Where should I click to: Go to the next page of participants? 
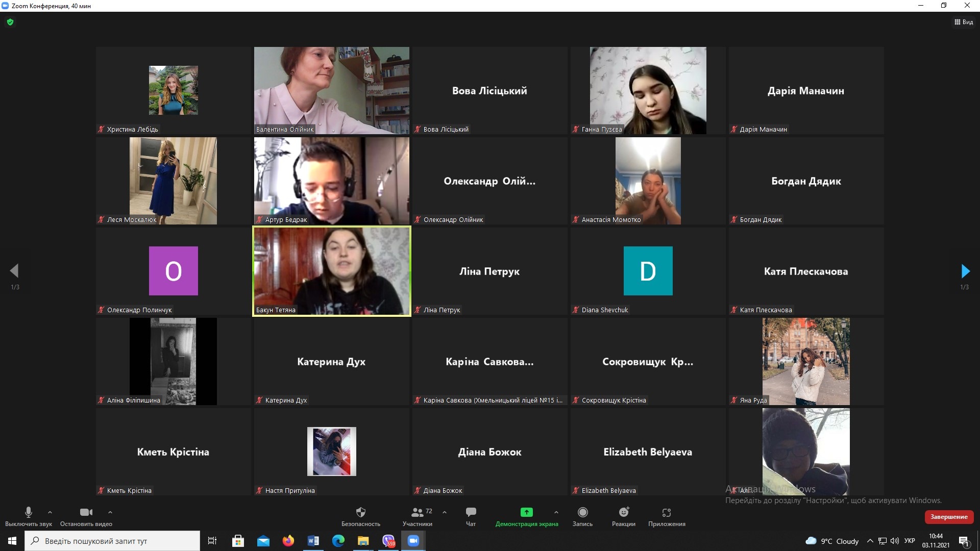pos(965,271)
